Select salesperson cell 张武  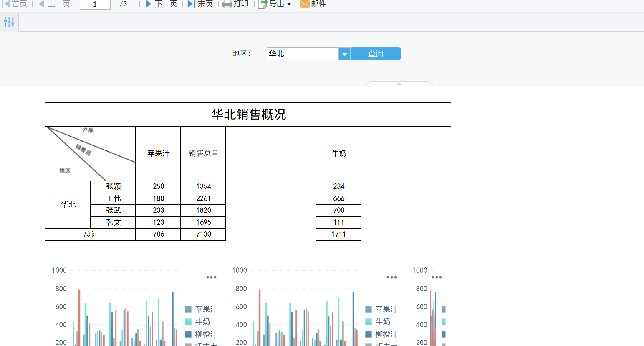pos(113,210)
